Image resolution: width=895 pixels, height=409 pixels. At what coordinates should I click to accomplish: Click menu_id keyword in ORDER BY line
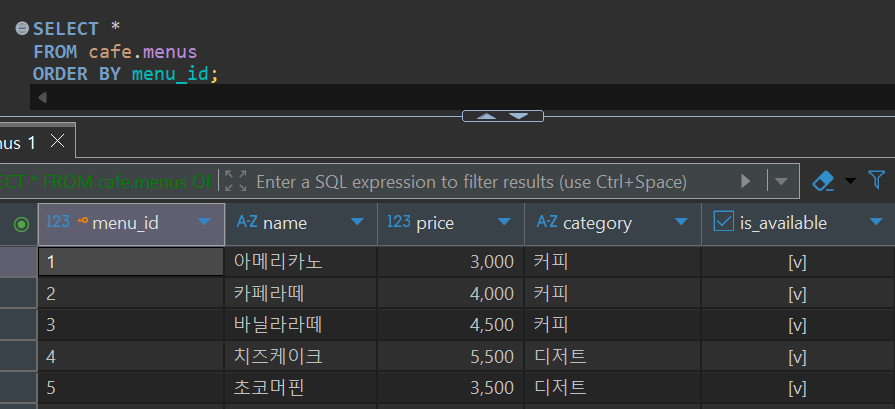point(170,74)
